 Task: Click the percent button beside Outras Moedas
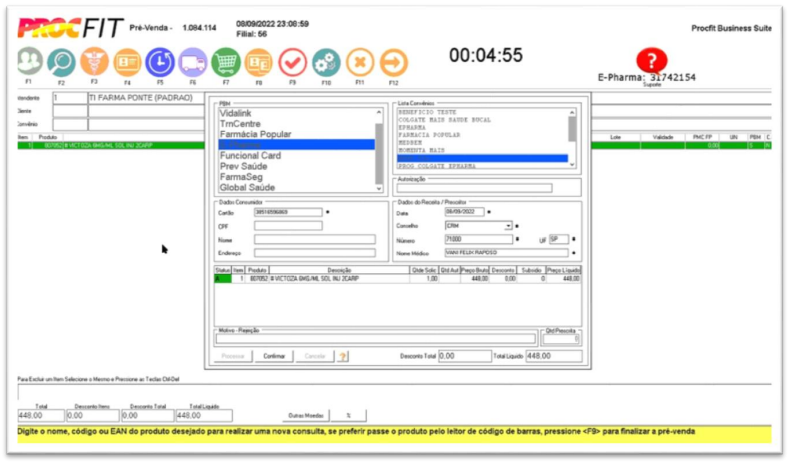(x=349, y=416)
